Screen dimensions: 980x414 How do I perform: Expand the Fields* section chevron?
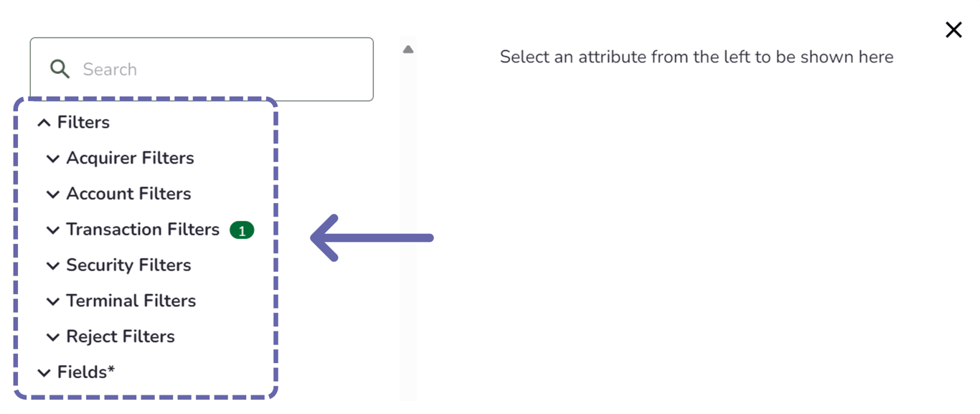pyautogui.click(x=44, y=373)
